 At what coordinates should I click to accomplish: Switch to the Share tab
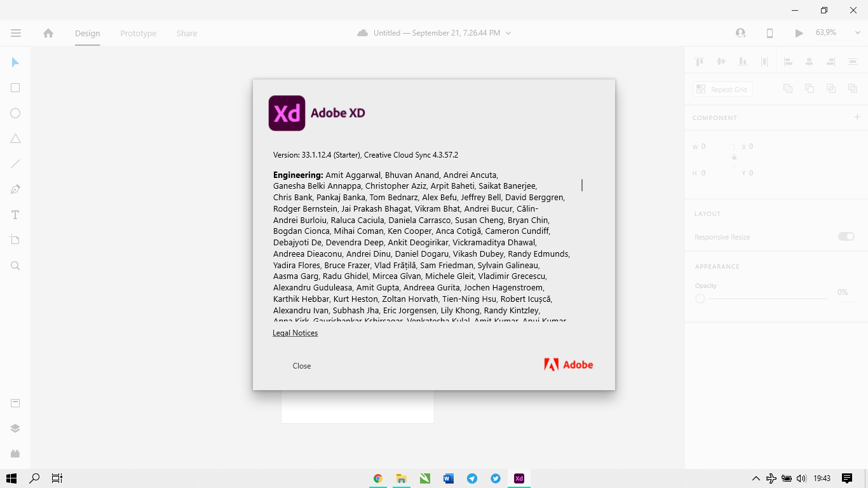point(186,33)
